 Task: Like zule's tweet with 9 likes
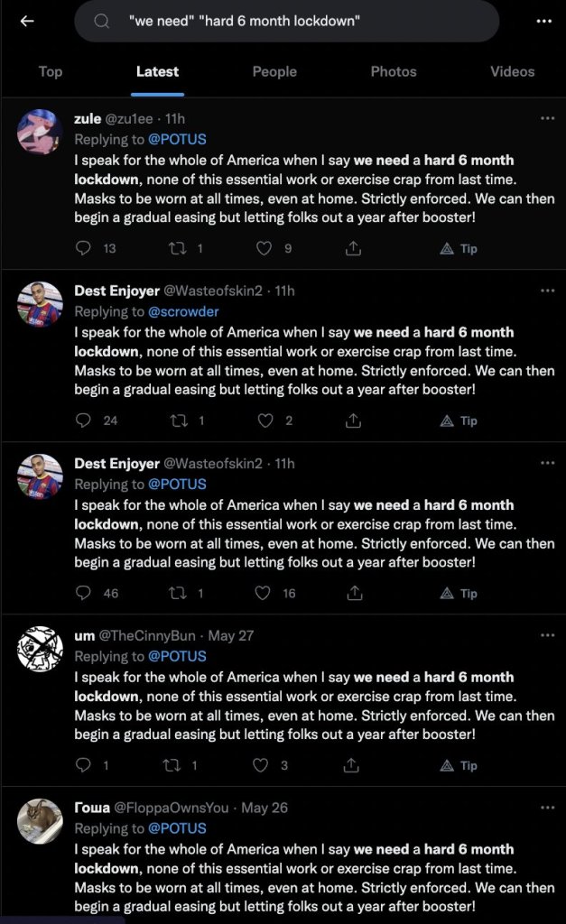pos(264,248)
